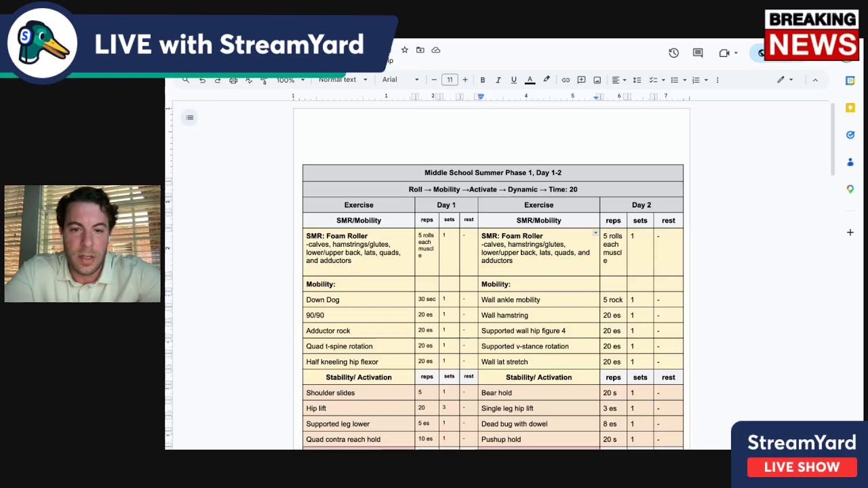Check the cloud save status icon
The height and width of the screenshot is (488, 868).
tap(436, 50)
